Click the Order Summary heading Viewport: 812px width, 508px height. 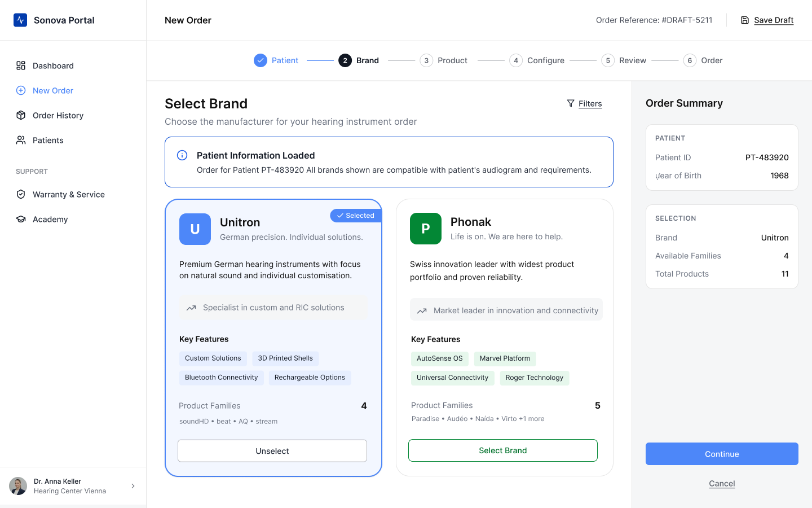684,103
